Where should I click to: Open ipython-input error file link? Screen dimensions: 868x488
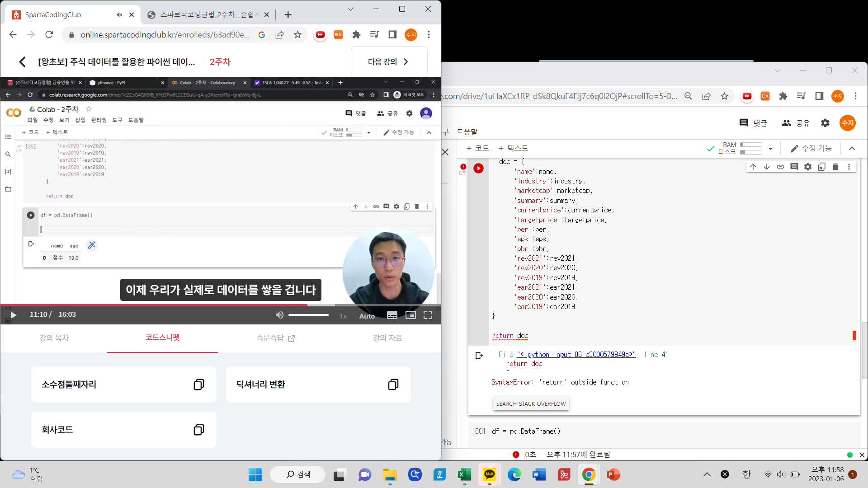pyautogui.click(x=576, y=355)
